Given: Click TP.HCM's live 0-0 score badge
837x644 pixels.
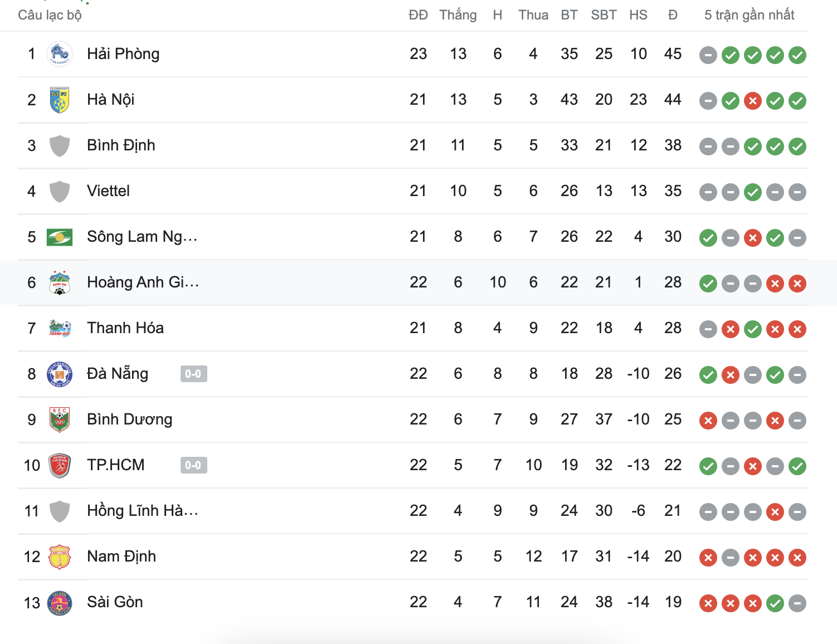Looking at the screenshot, I should [193, 465].
